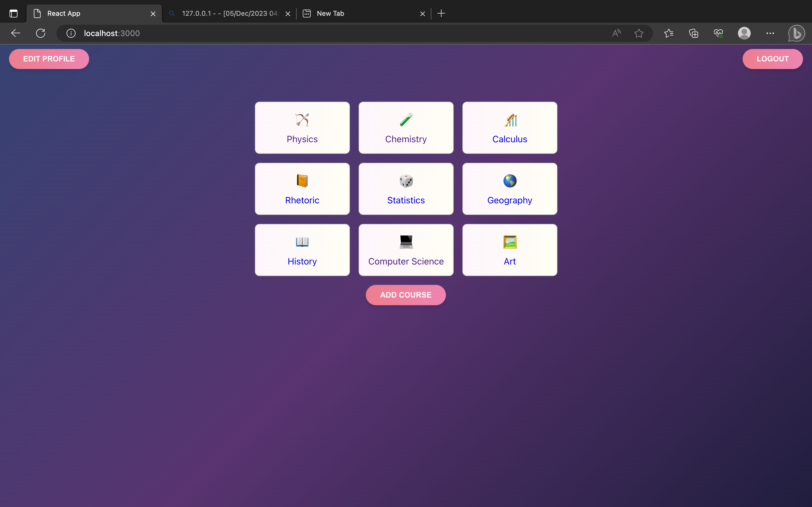Log out using the Logout button
The width and height of the screenshot is (812, 507).
click(x=773, y=59)
